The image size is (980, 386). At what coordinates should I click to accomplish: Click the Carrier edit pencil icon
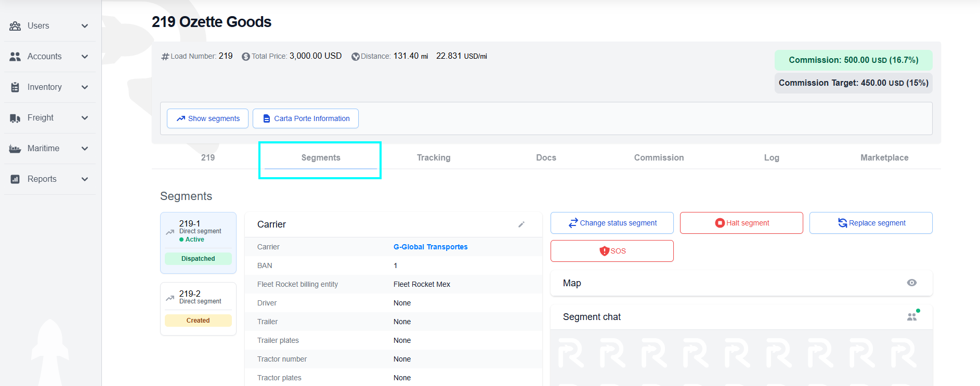coord(521,224)
